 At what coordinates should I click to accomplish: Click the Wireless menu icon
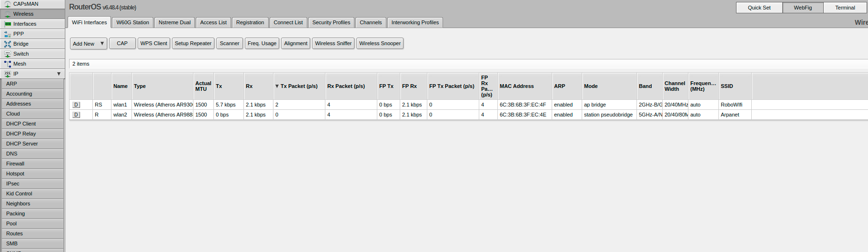(8, 14)
